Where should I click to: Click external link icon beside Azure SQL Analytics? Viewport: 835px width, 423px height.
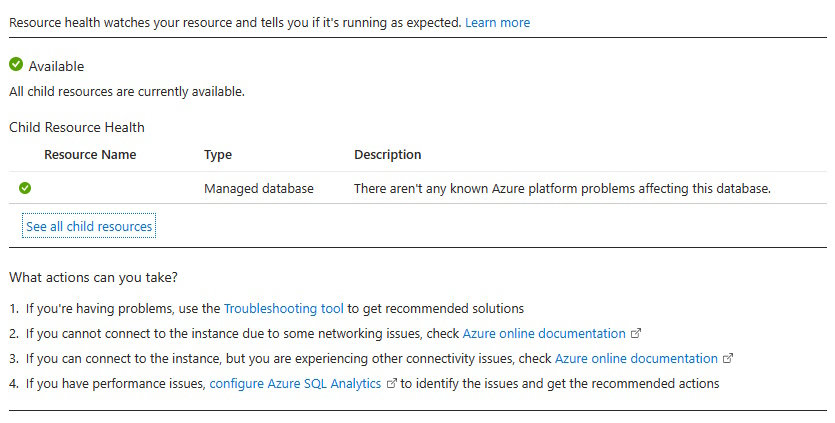point(391,384)
